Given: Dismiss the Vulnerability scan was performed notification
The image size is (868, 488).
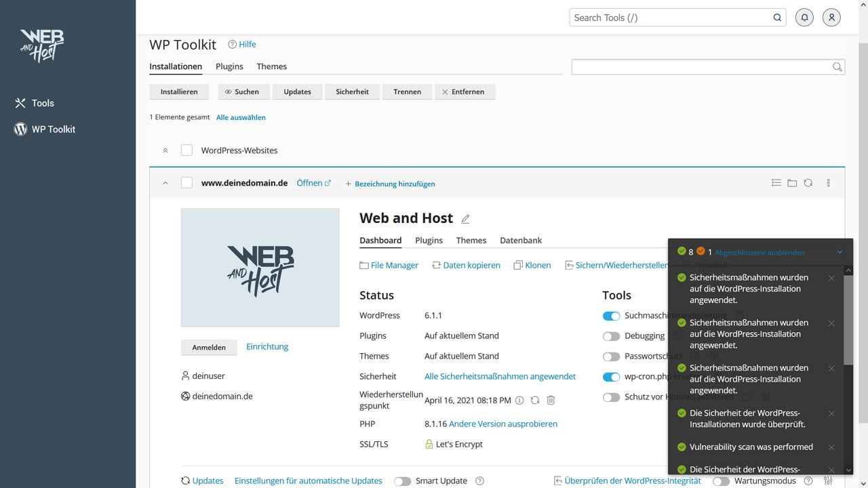Looking at the screenshot, I should 831,447.
